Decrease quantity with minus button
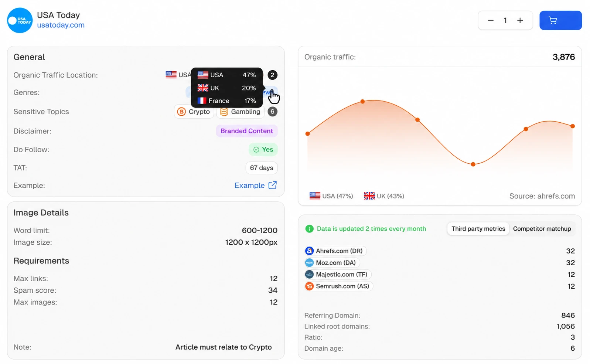The image size is (590, 364). 491,20
